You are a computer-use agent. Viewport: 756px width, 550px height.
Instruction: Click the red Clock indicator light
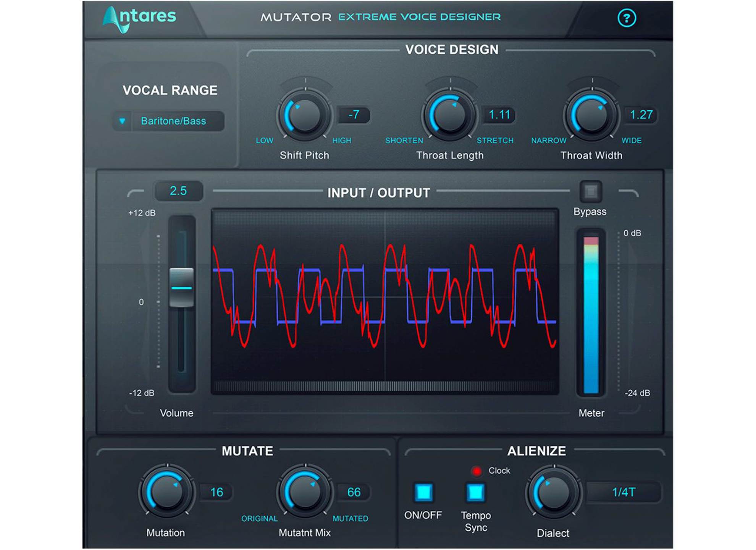[477, 471]
